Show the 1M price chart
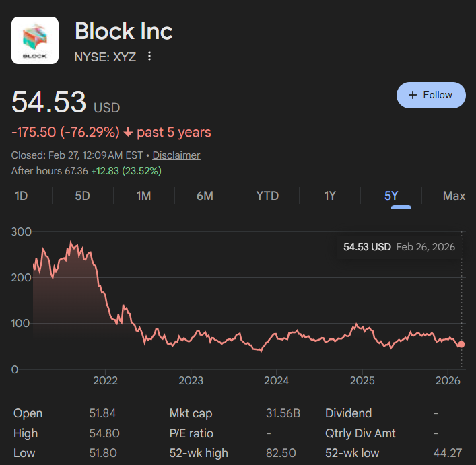The height and width of the screenshot is (465, 476). tap(143, 196)
